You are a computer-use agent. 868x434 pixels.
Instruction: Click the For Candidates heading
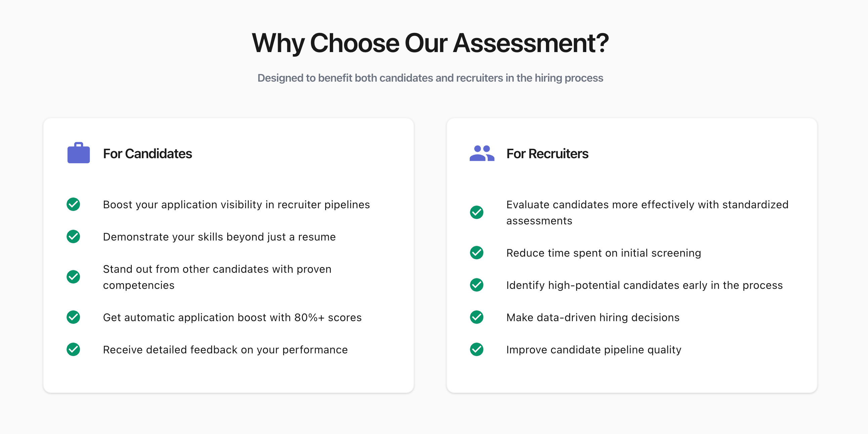point(147,154)
